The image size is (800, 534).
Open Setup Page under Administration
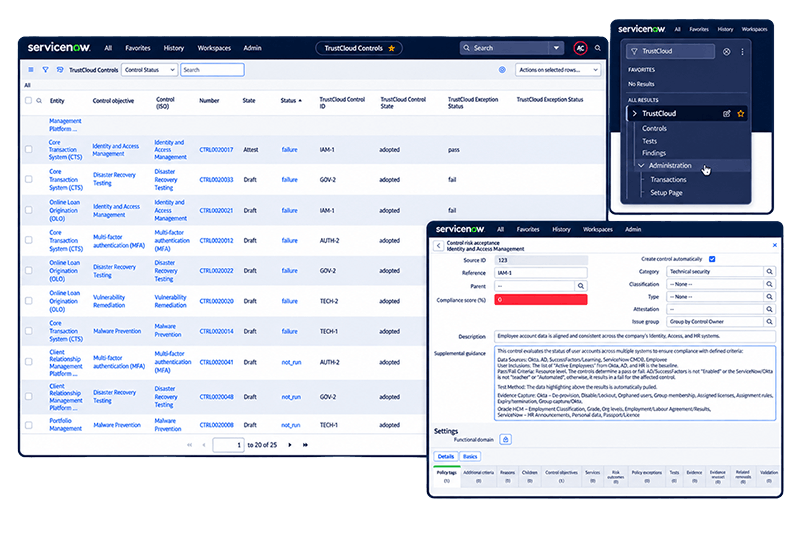click(x=666, y=193)
